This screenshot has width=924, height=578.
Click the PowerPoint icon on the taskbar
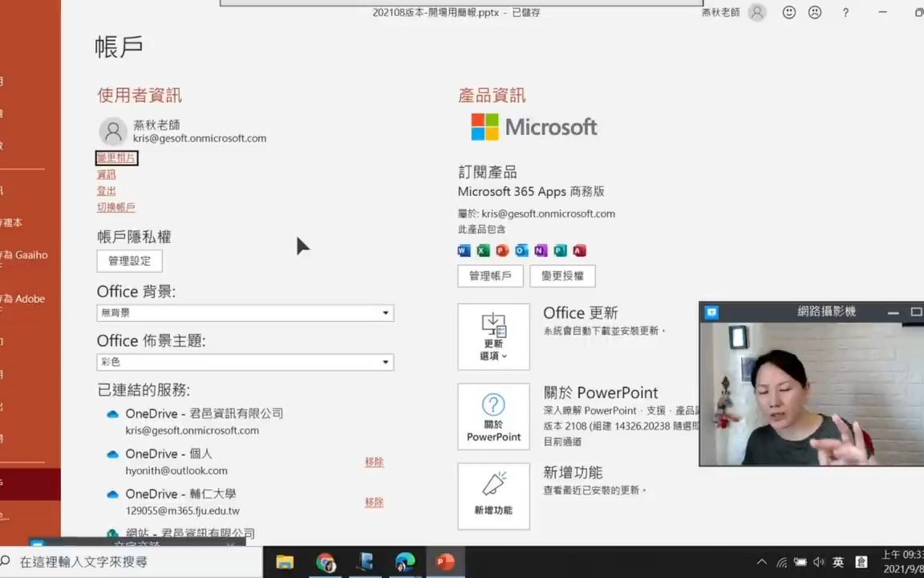tap(444, 561)
